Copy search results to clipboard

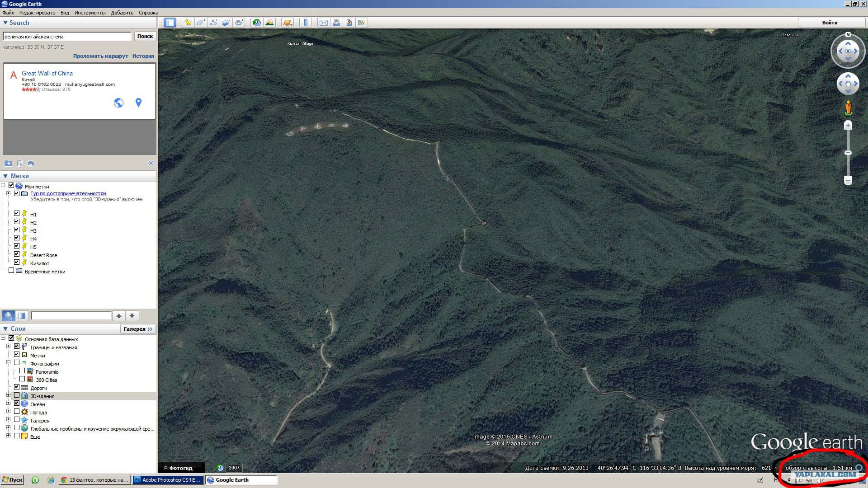pyautogui.click(x=19, y=164)
